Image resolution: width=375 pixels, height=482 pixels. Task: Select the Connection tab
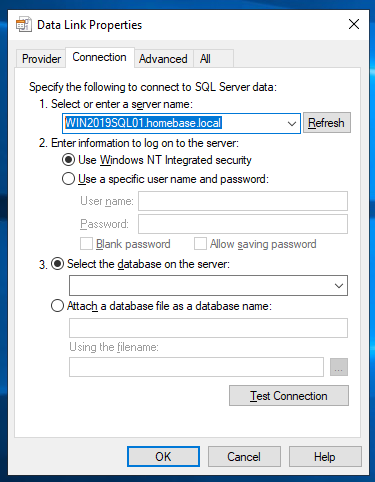pyautogui.click(x=99, y=57)
